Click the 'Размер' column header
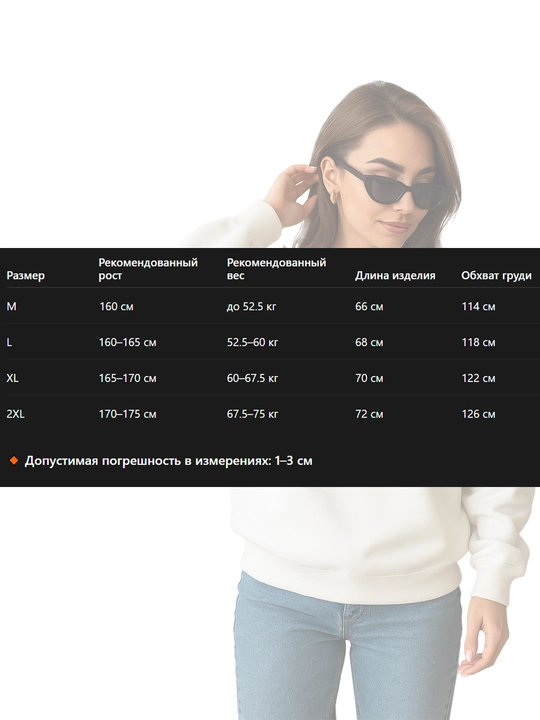Viewport: 540px width, 720px height. pyautogui.click(x=26, y=276)
